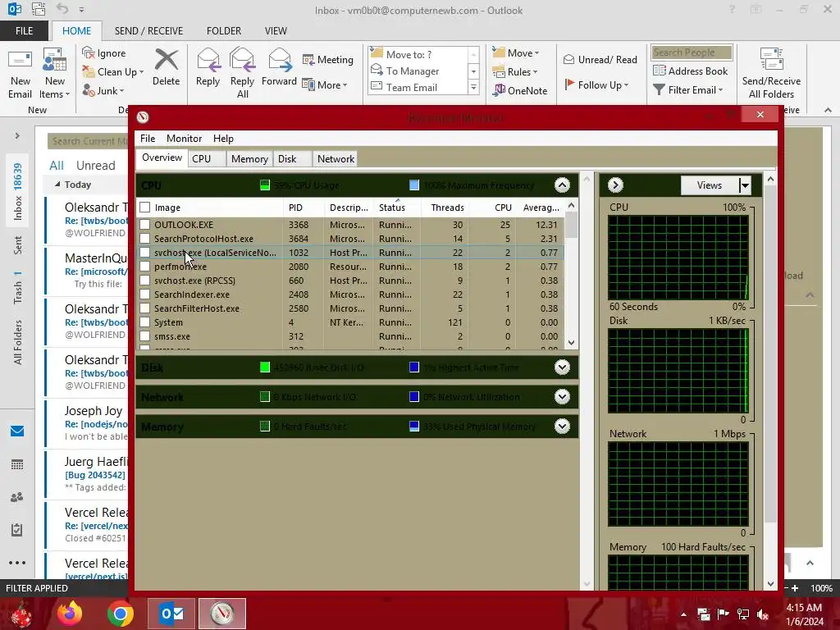Open Resource Monitor Help menu
The width and height of the screenshot is (840, 630).
[223, 138]
